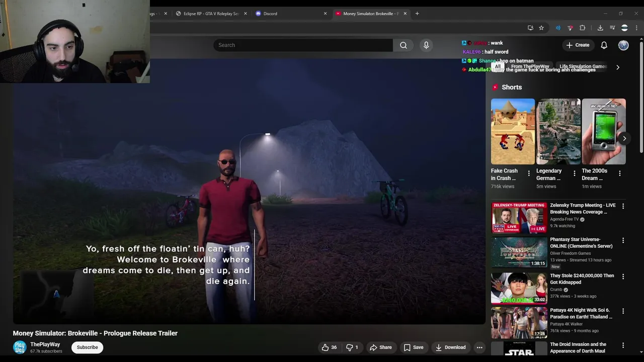Viewport: 644px width, 362px height.
Task: Open ThePlayWay channel avatar
Action: coord(20,347)
